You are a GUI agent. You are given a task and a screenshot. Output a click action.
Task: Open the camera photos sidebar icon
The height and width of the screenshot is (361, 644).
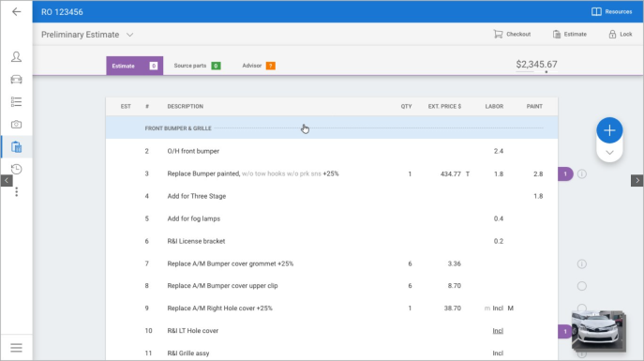click(17, 125)
